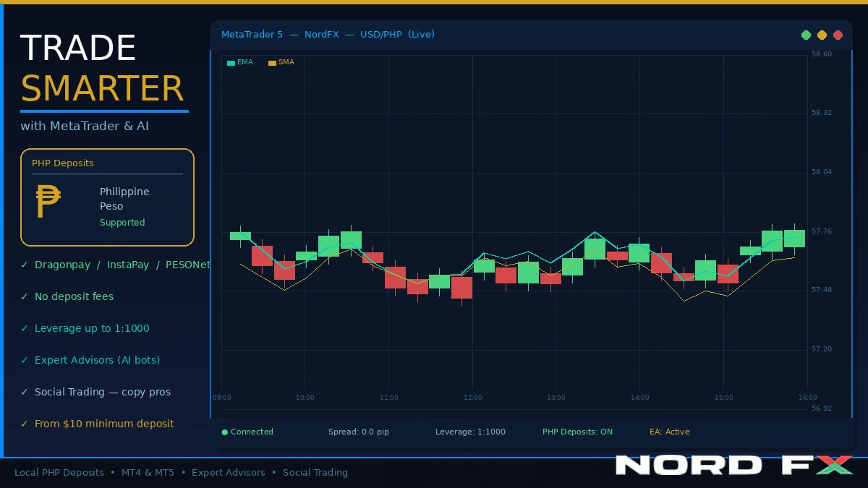Click 'Dragonpay / InstaPay / PESONet' text

click(122, 265)
